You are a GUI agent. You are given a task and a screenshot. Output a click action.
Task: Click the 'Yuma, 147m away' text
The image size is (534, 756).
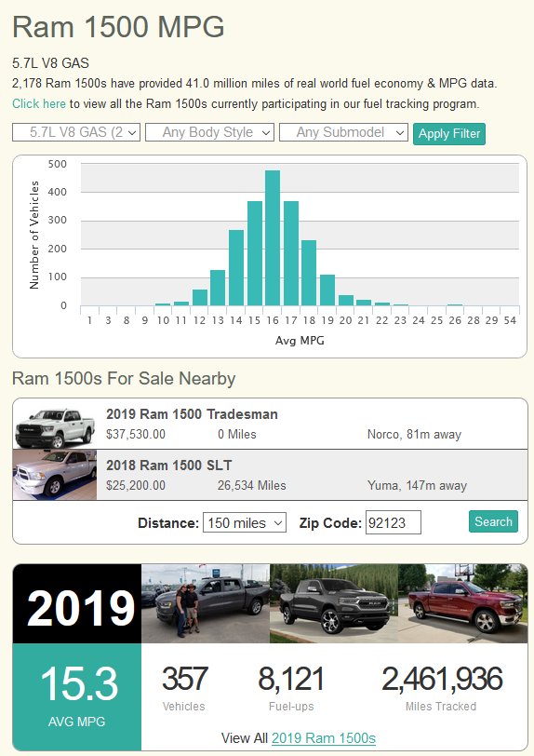pyautogui.click(x=417, y=485)
